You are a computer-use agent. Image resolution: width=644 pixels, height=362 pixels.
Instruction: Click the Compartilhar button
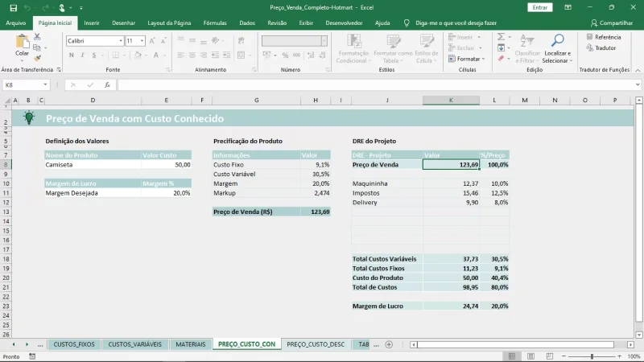611,23
